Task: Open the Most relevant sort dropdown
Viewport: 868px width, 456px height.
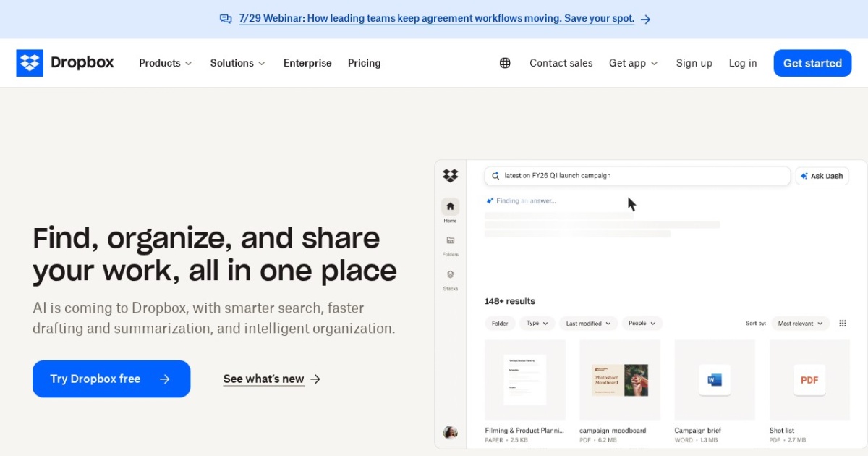Action: (801, 324)
